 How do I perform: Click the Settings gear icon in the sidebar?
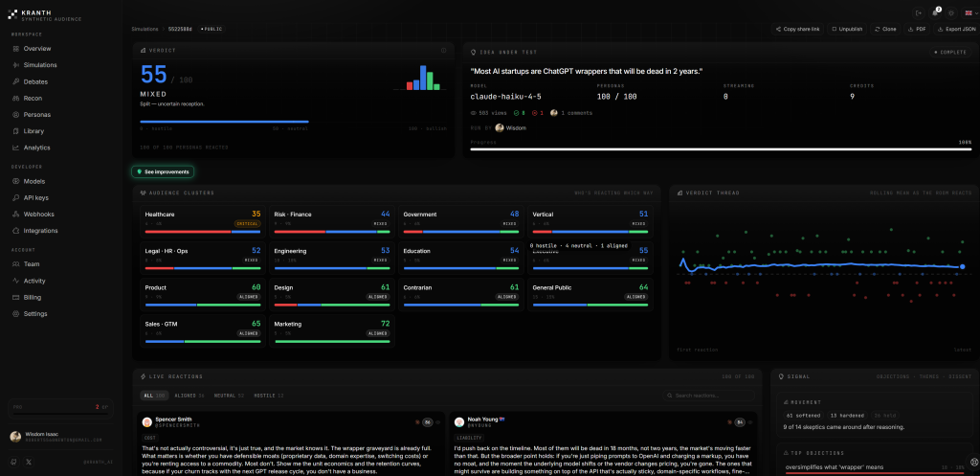15,314
